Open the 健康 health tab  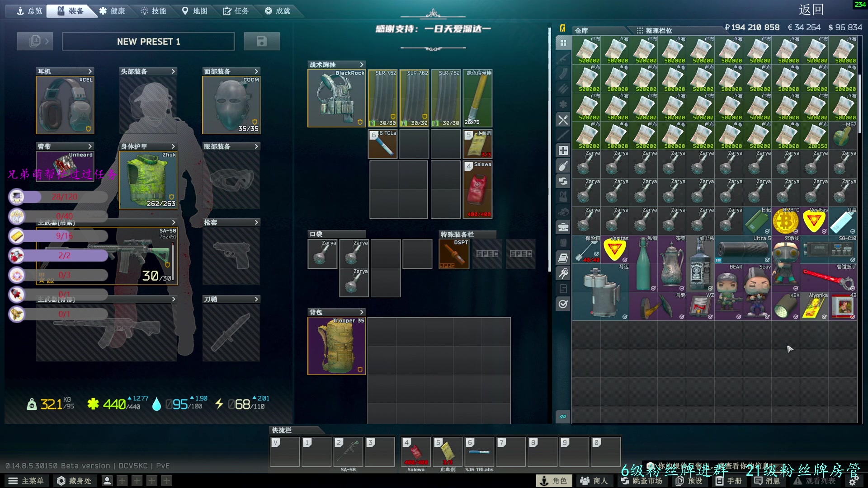click(x=112, y=11)
